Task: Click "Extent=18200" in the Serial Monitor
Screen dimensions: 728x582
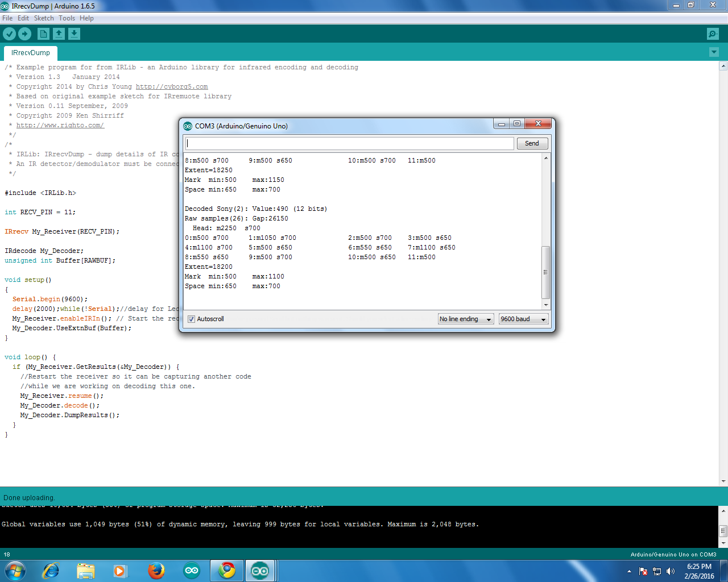Action: 209,267
